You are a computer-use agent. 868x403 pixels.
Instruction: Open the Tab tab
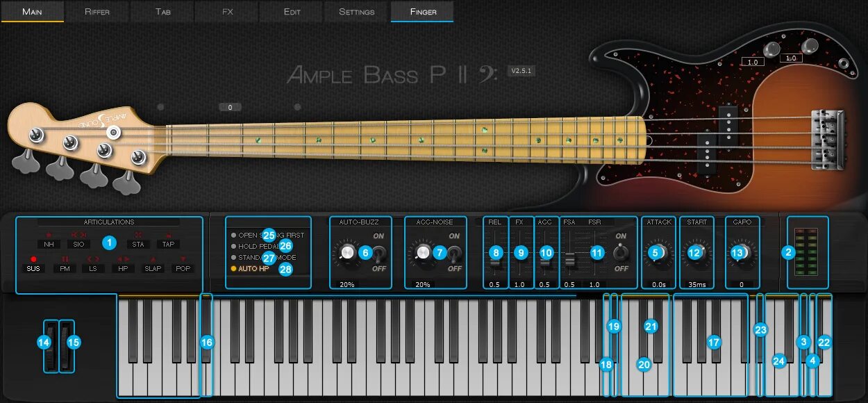tap(163, 11)
